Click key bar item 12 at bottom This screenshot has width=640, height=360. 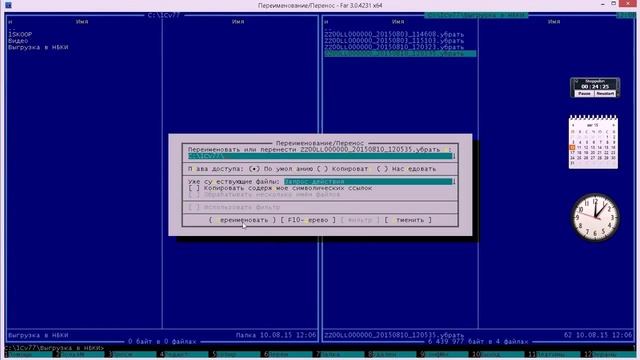pyautogui.click(x=609, y=354)
